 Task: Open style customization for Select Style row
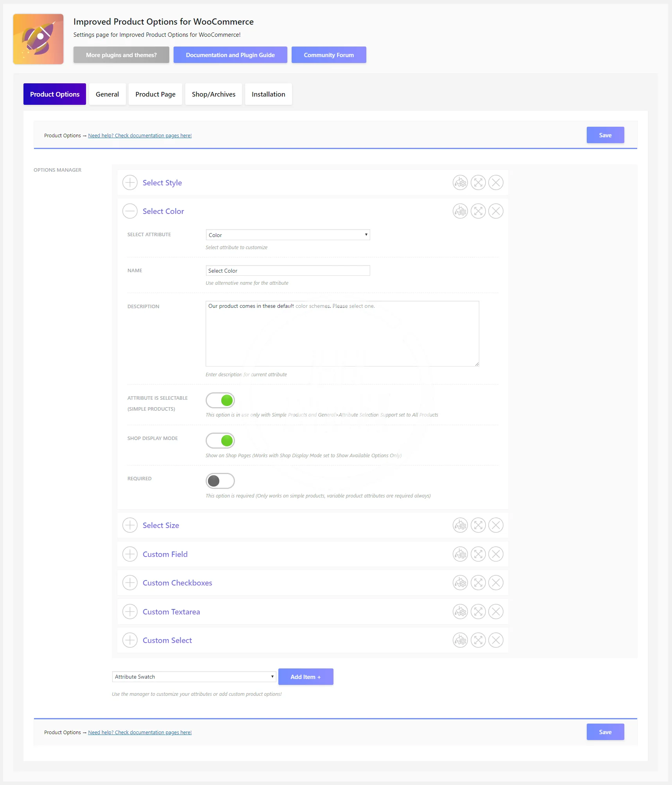[x=460, y=183]
